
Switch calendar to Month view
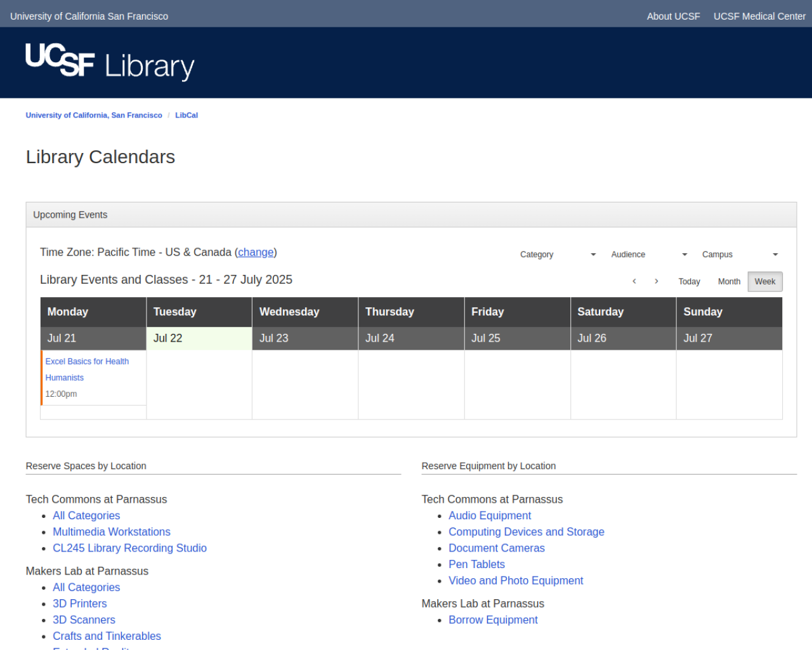729,281
